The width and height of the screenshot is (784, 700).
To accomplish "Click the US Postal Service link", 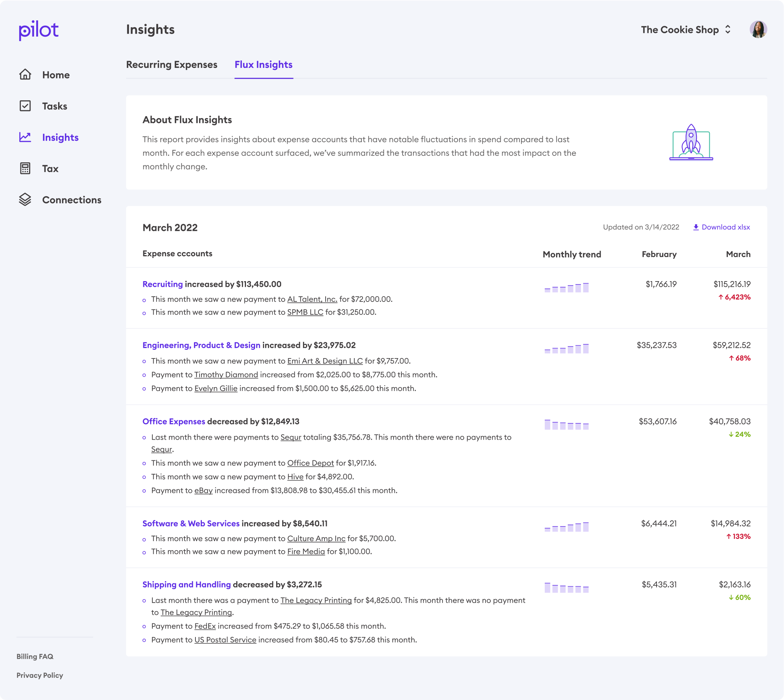I will pyautogui.click(x=225, y=640).
